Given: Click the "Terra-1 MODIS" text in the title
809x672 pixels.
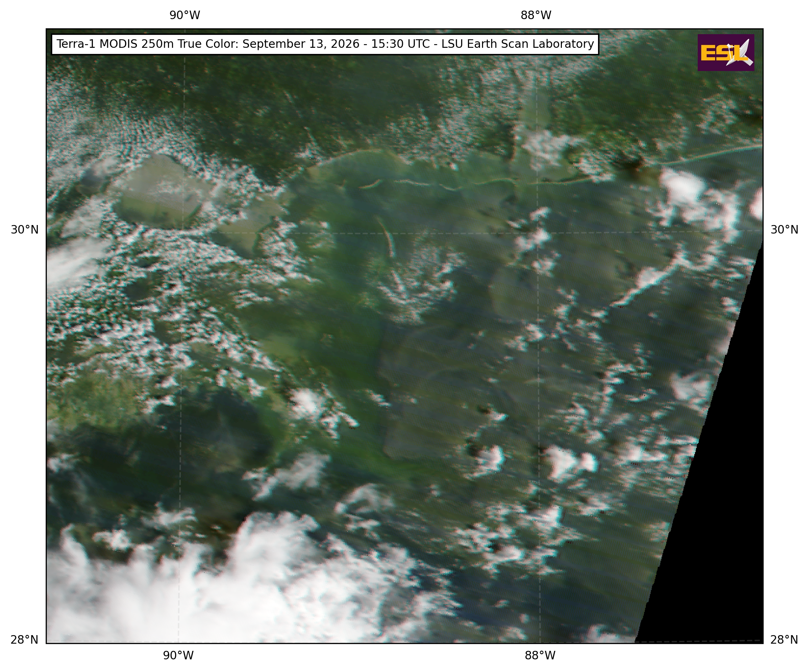Looking at the screenshot, I should [96, 44].
